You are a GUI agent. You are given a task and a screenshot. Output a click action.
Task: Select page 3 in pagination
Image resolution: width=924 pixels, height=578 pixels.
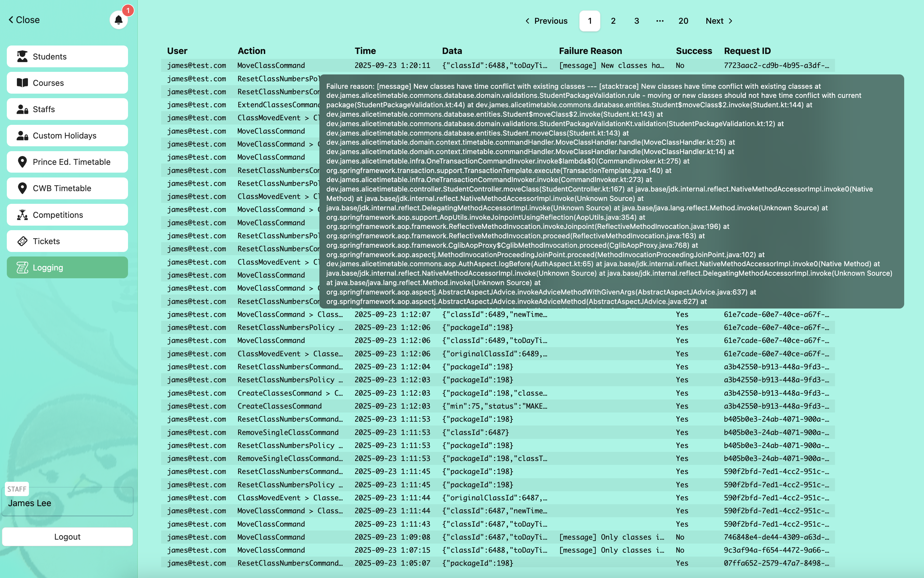[636, 21]
